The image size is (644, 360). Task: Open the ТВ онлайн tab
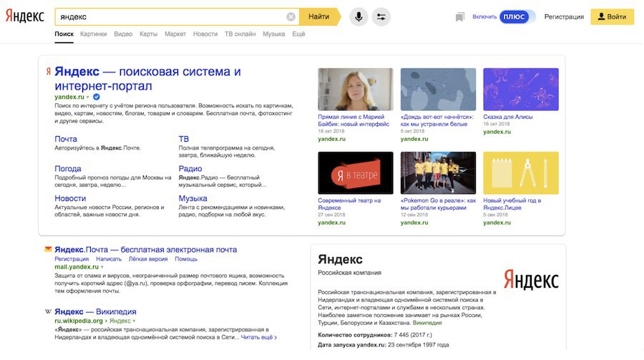[x=240, y=34]
